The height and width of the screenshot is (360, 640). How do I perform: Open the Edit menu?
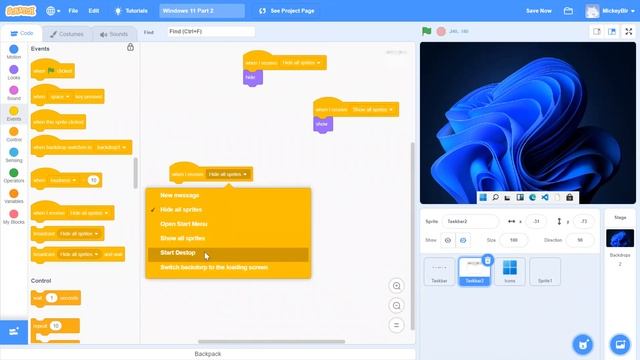(94, 11)
